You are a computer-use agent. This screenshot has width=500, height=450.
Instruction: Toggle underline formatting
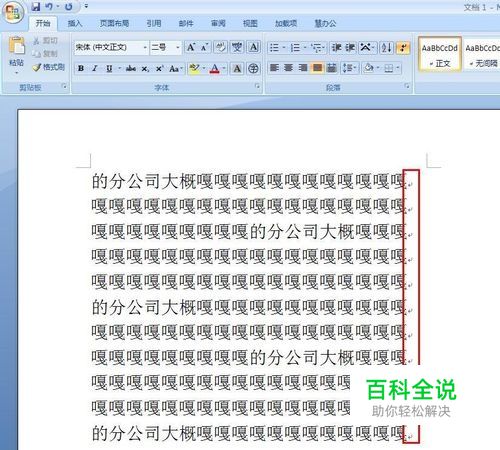click(109, 68)
